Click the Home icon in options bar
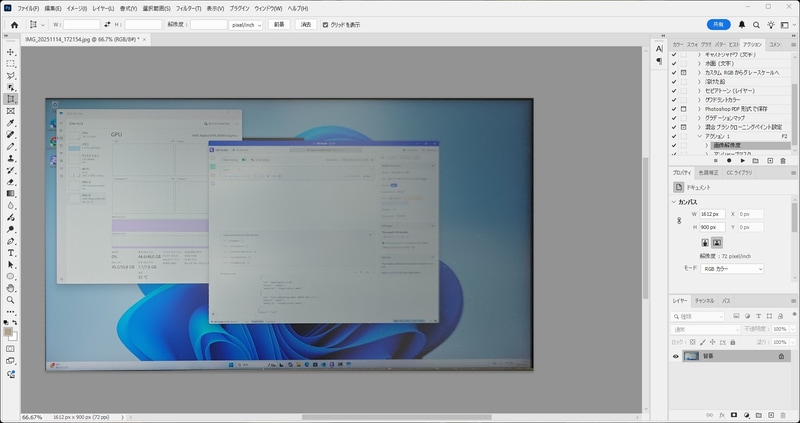 14,24
